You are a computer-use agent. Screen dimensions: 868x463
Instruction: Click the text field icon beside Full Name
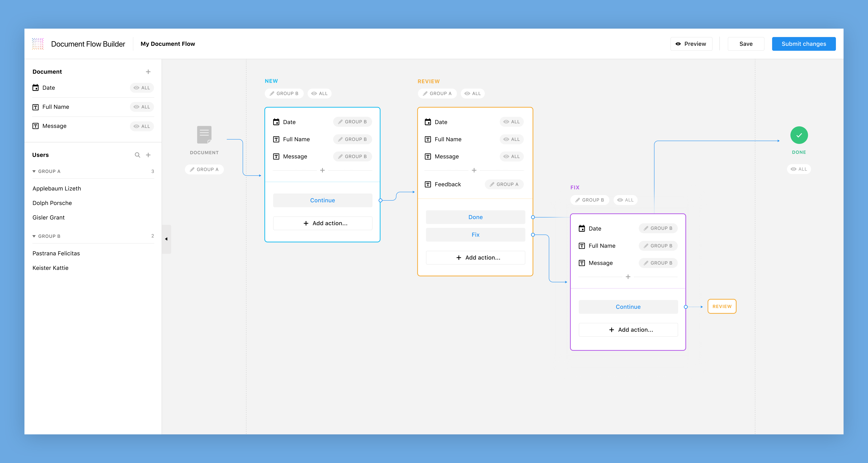[x=36, y=107]
